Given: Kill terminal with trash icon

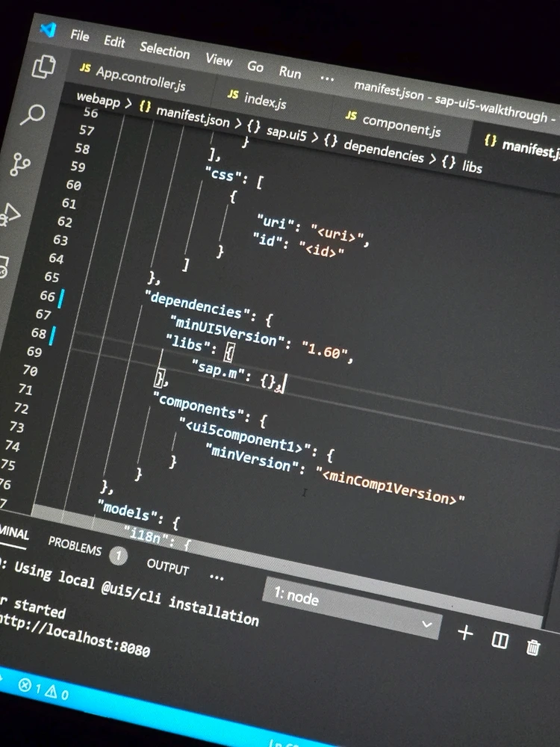Looking at the screenshot, I should [533, 647].
